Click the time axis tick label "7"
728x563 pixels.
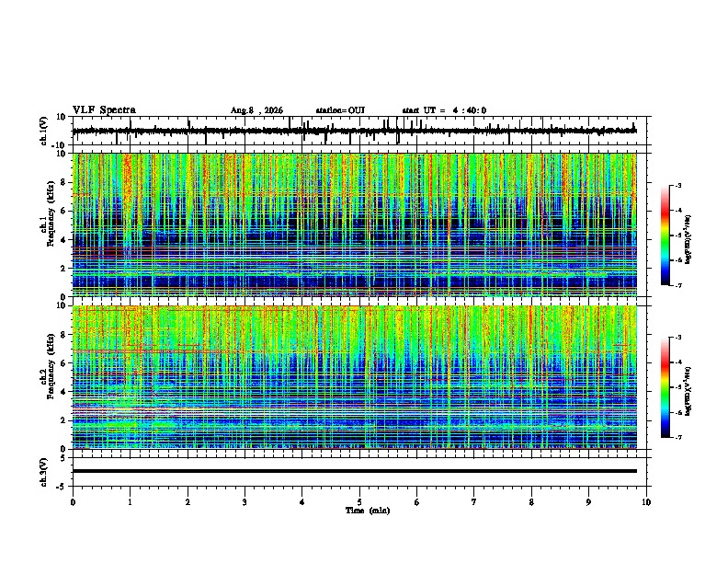(x=474, y=502)
